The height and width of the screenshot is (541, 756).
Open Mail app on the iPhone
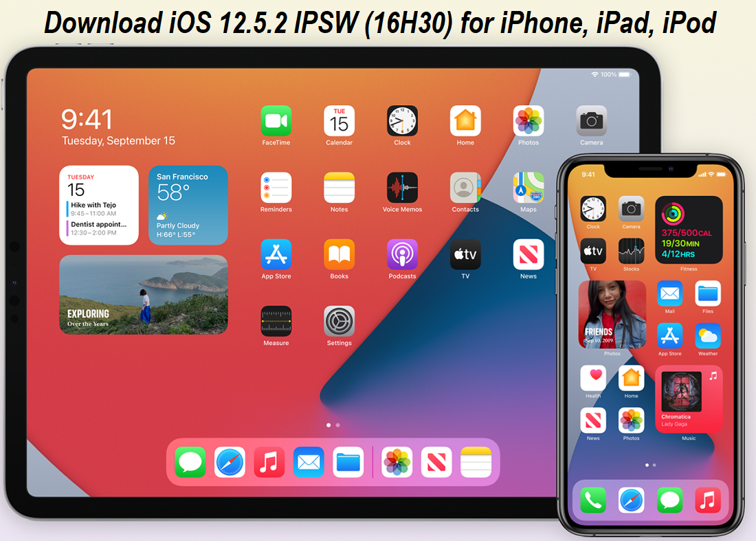click(669, 293)
